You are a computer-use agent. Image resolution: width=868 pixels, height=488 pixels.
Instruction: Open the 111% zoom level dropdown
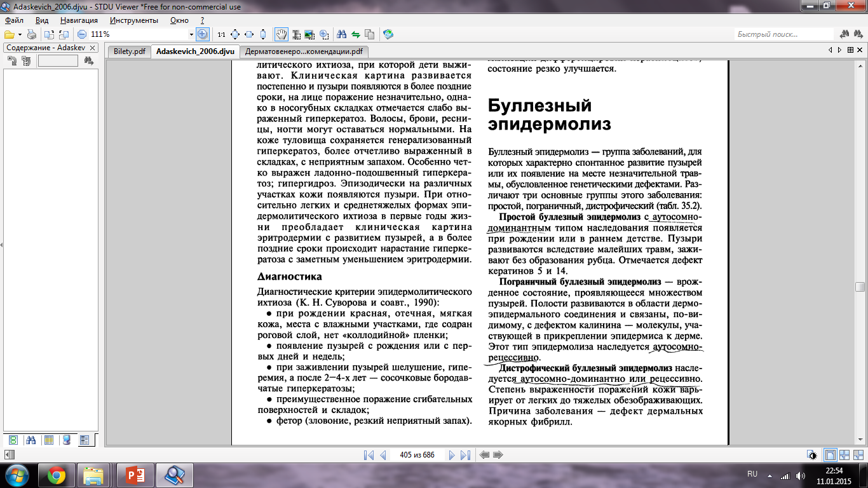[191, 34]
